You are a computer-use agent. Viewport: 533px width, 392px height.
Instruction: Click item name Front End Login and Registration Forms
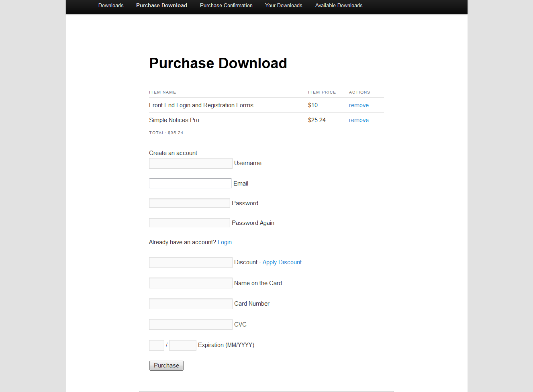[x=201, y=105]
